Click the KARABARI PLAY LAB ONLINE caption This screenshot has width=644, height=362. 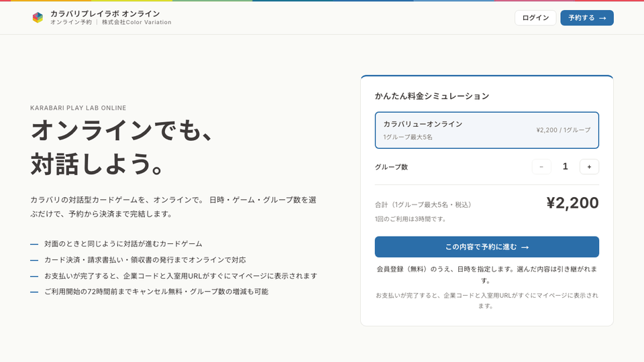click(78, 108)
